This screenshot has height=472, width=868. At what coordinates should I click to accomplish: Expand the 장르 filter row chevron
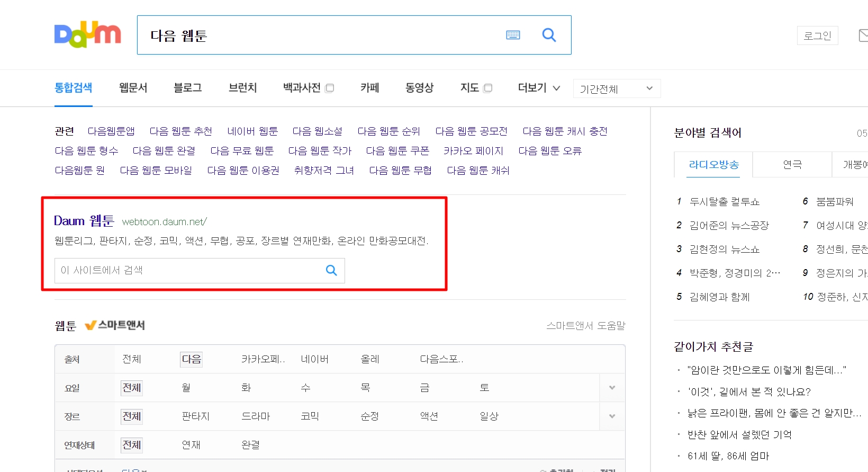click(612, 416)
